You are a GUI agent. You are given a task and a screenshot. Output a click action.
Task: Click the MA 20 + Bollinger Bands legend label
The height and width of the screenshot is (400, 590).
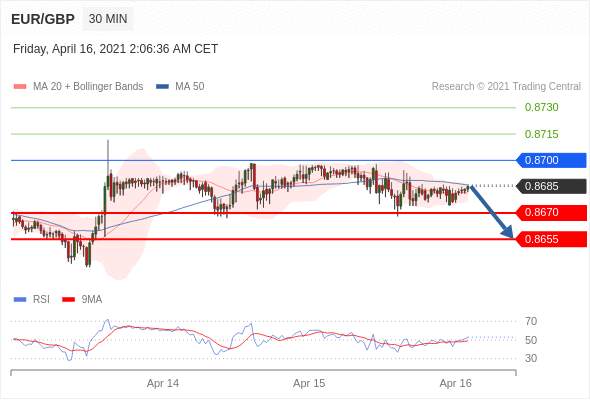click(x=88, y=87)
